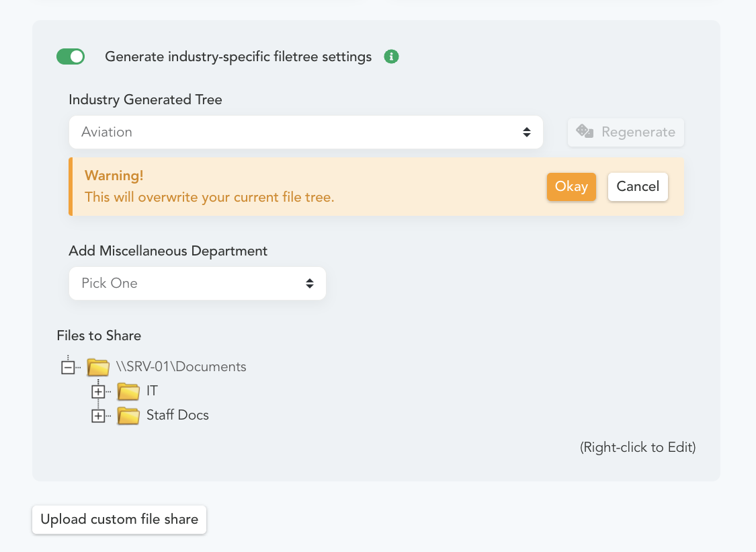
Task: Click the 'Industry Generated Tree' heading
Action: pos(145,100)
